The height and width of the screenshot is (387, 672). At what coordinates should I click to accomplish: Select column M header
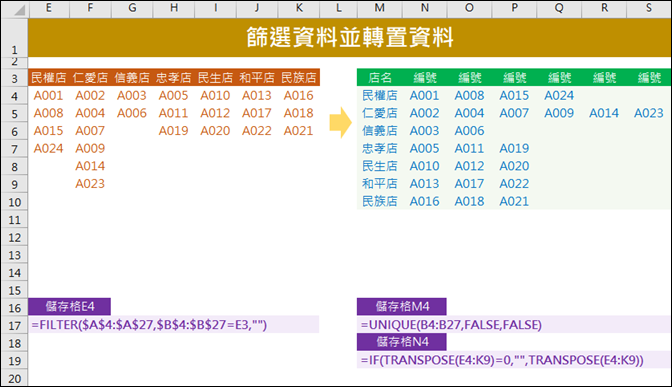pyautogui.click(x=380, y=8)
